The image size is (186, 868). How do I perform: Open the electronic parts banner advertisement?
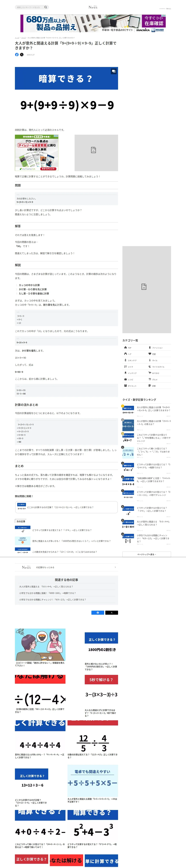click(x=93, y=23)
